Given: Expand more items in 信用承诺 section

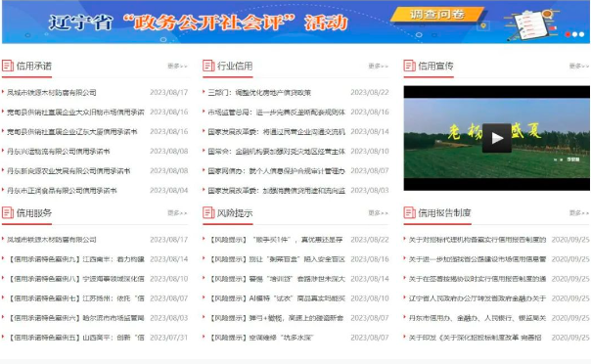Looking at the screenshot, I should (x=177, y=66).
